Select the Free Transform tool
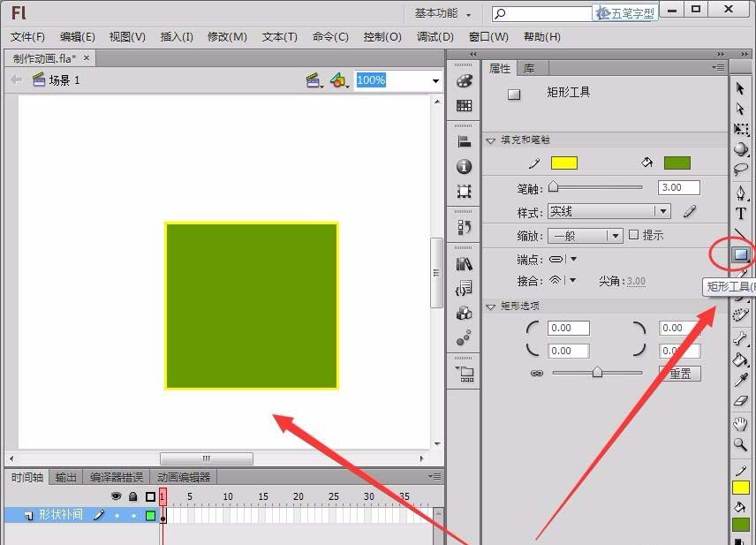The width and height of the screenshot is (756, 545). (x=741, y=129)
